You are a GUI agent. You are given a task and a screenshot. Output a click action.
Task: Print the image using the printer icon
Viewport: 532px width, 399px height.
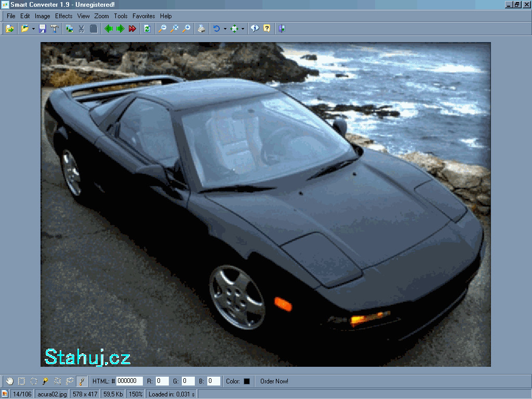(202, 29)
